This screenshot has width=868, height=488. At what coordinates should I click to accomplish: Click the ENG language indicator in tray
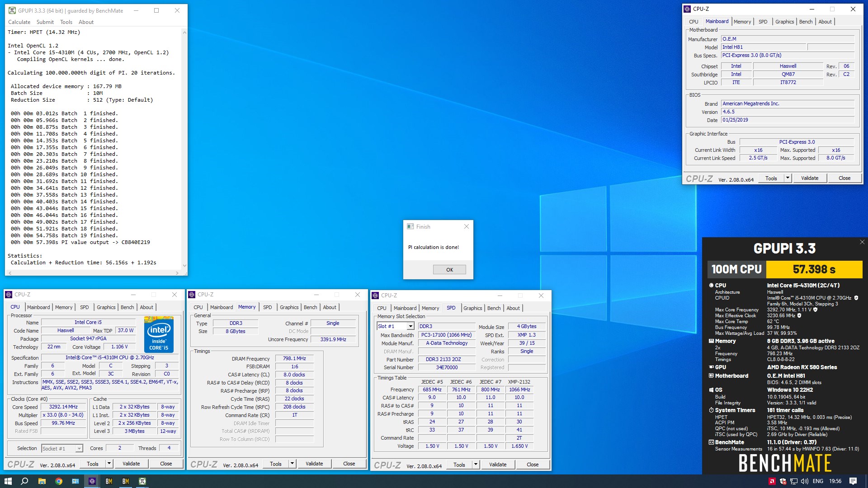818,481
